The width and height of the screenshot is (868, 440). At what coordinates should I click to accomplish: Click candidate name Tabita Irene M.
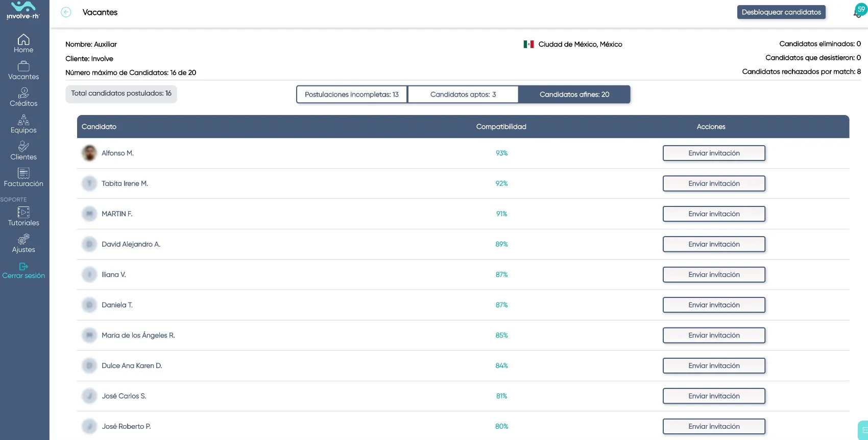(125, 183)
